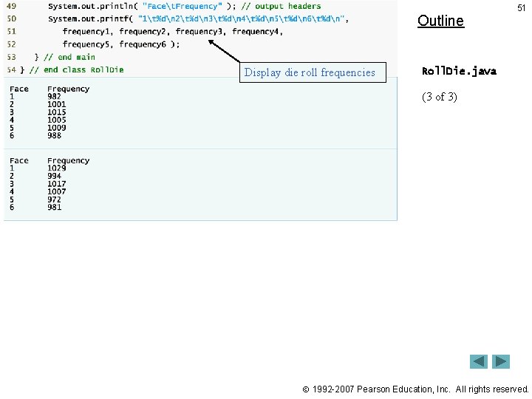Viewport: 532px width, 399px height.
Task: Select the frequency1 argument on line 51
Action: [87, 32]
